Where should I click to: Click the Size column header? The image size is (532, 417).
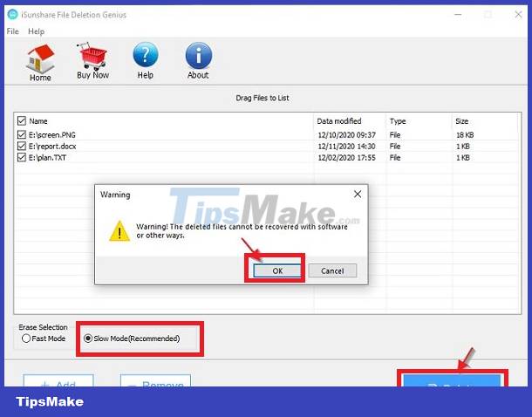point(461,121)
